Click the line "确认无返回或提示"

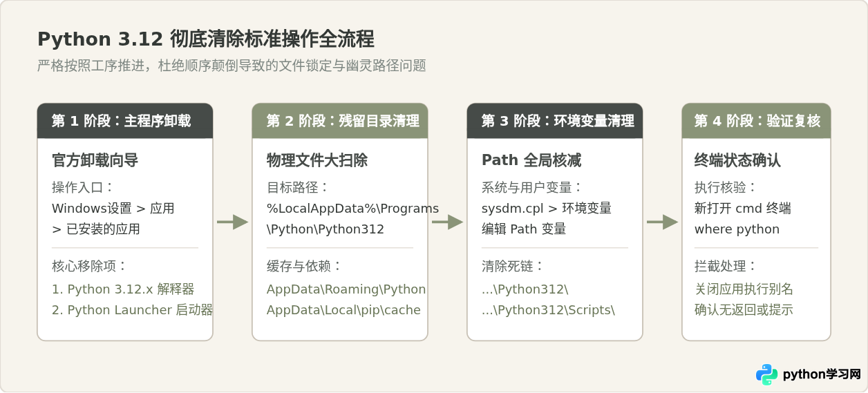pos(744,310)
